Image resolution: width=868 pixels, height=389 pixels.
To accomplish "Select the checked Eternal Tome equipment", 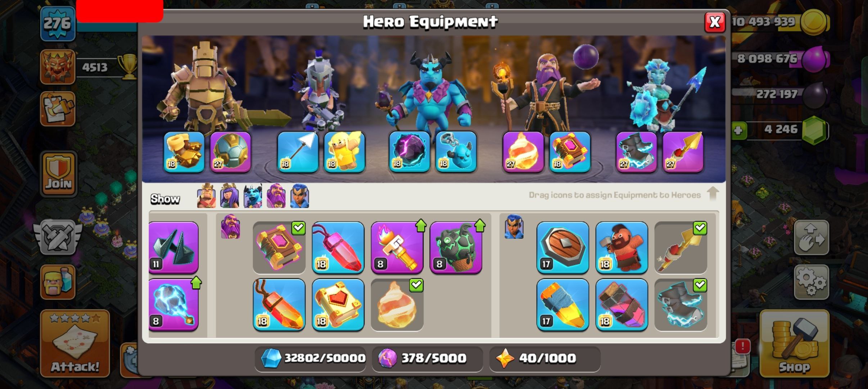I will (x=279, y=248).
